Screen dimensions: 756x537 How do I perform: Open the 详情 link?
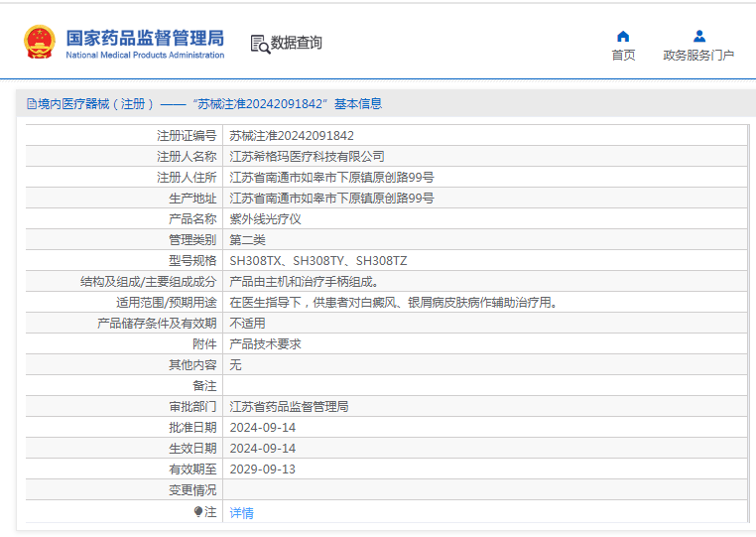241,512
